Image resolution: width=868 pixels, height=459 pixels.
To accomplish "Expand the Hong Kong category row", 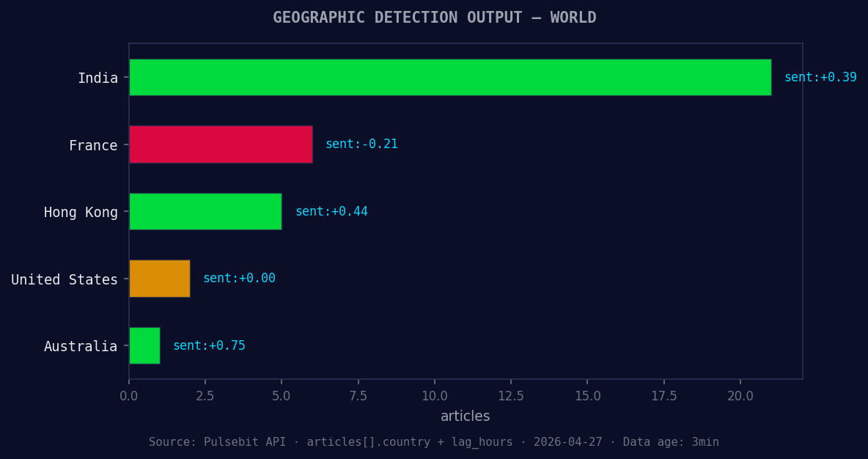I will click(x=81, y=212).
